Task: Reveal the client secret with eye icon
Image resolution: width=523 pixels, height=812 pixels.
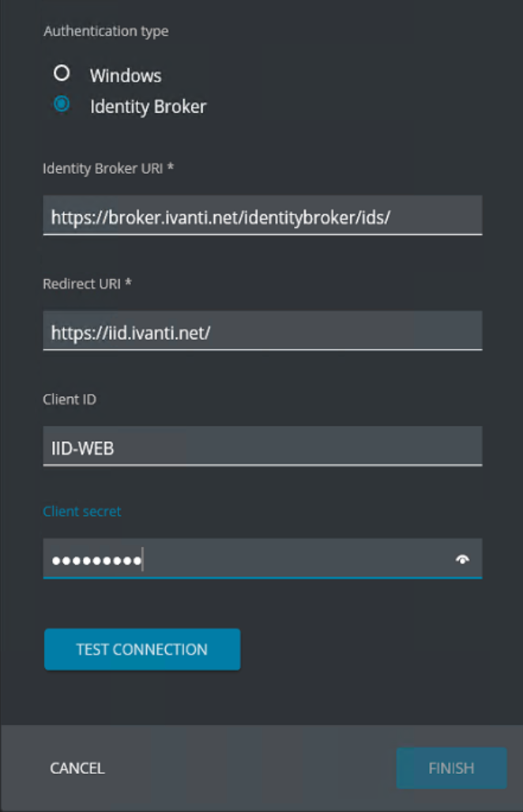Action: coord(462,559)
